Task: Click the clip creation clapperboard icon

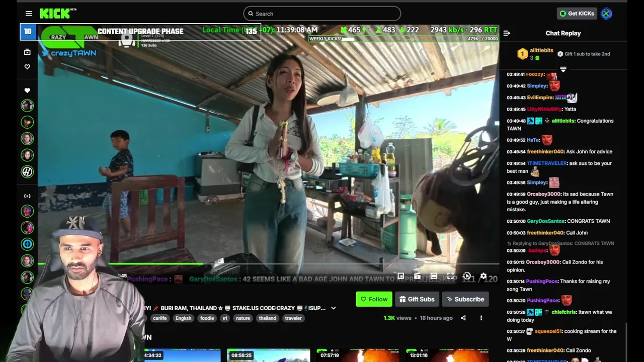Action: pyautogui.click(x=417, y=276)
